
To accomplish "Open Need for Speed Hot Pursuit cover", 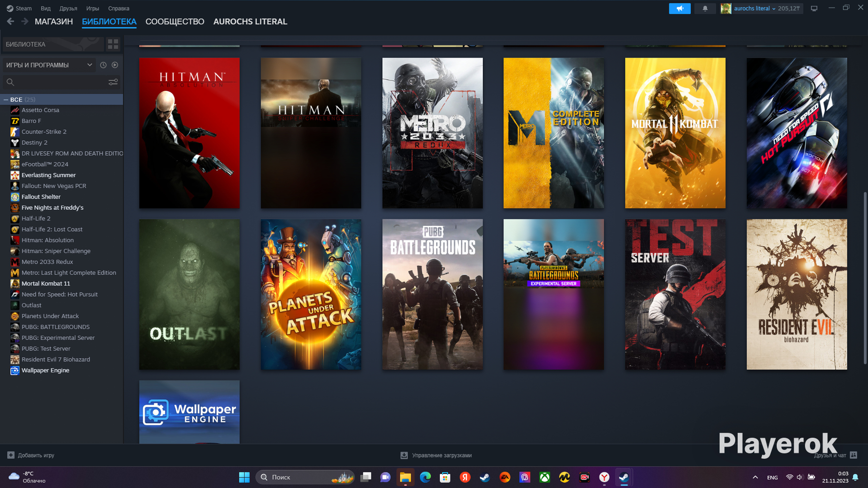I will (797, 133).
